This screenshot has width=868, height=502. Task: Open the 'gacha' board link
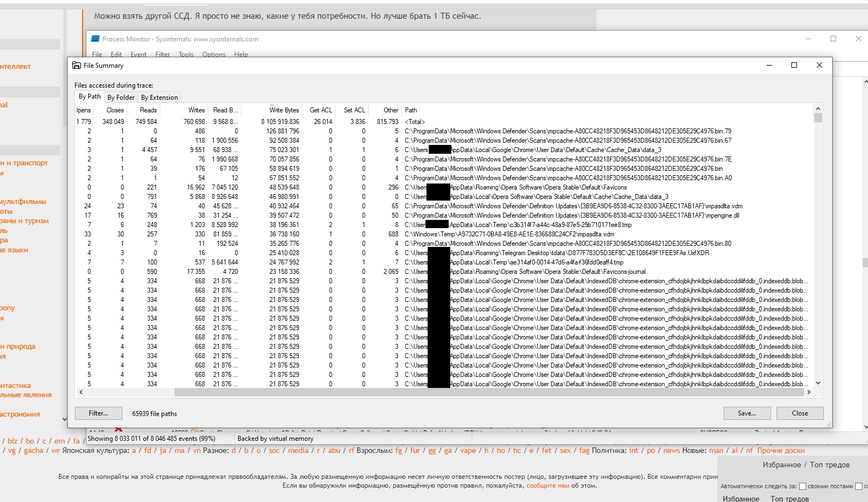pyautogui.click(x=33, y=450)
